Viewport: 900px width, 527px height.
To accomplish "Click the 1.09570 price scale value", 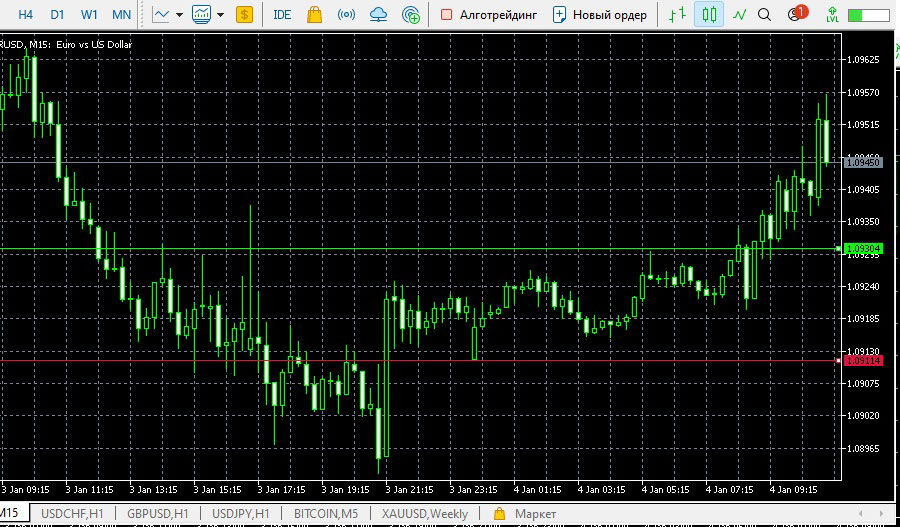I will 864,92.
